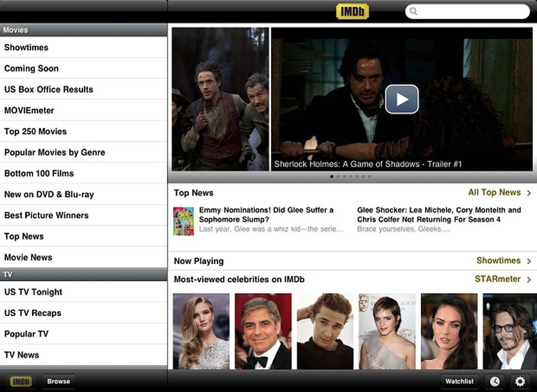Select Popular Movies by Genre
The width and height of the screenshot is (537, 392).
click(x=83, y=152)
